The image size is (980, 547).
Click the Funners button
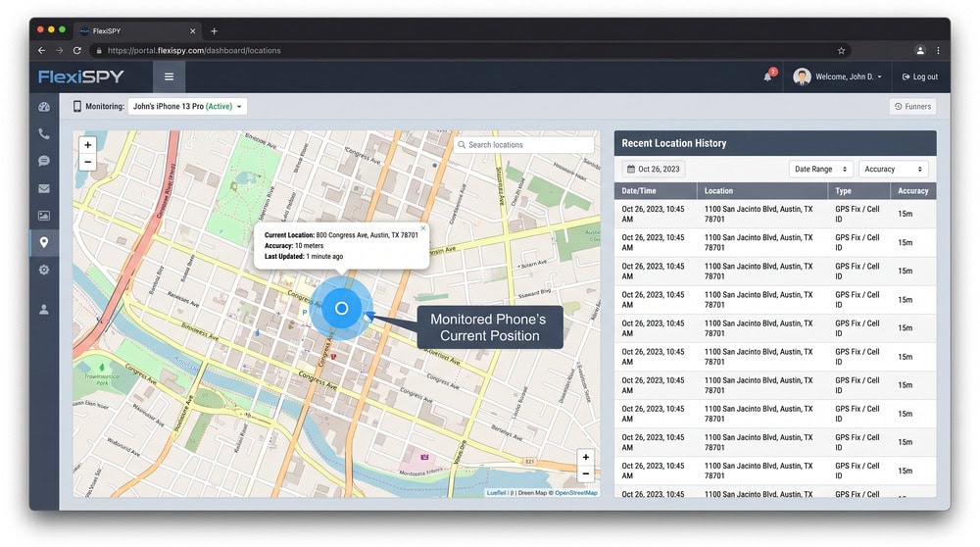(912, 106)
